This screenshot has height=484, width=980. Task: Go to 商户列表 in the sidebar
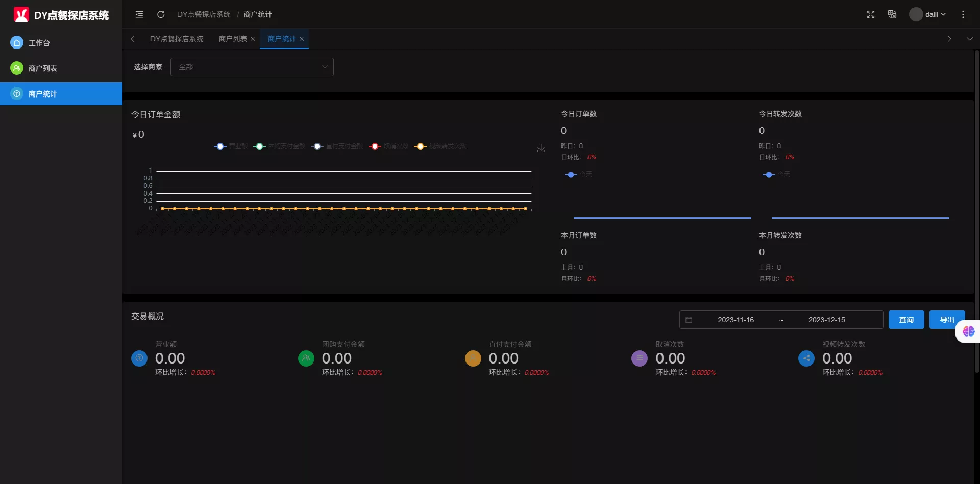(43, 68)
